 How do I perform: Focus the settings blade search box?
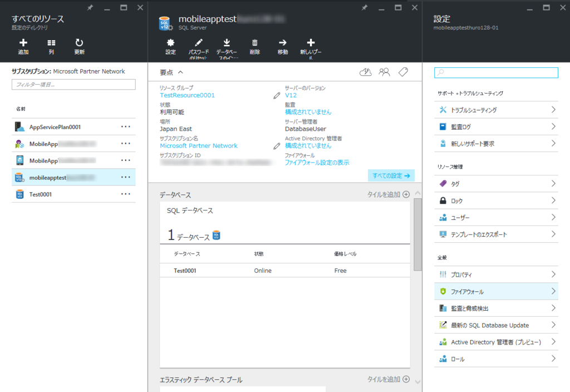tap(496, 72)
